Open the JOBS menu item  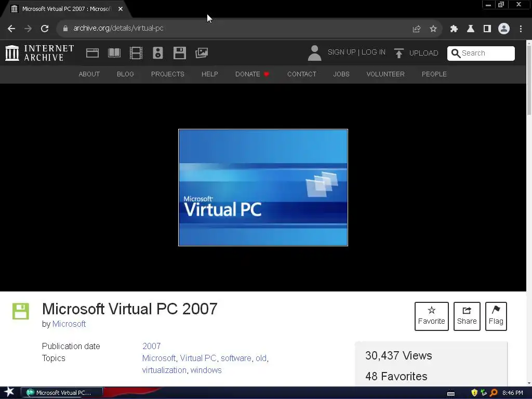341,74
